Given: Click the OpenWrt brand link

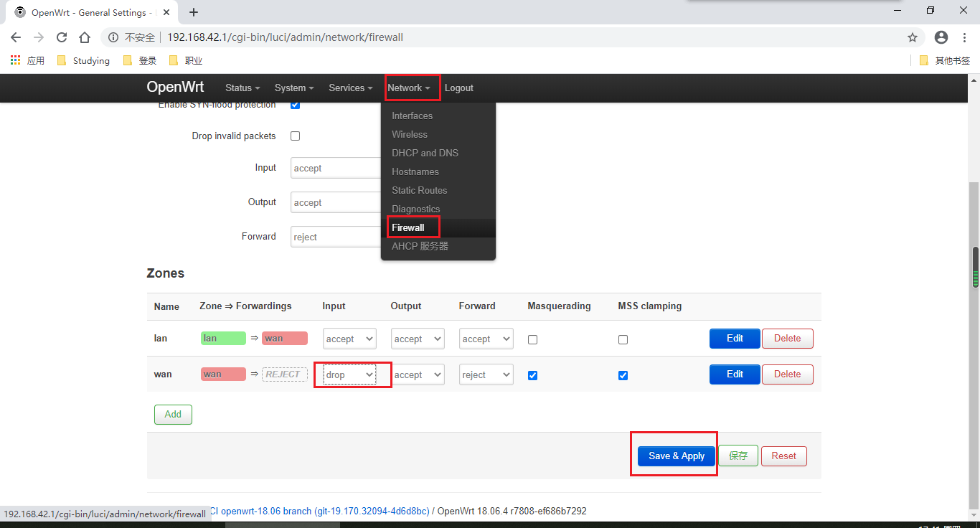Looking at the screenshot, I should point(175,87).
